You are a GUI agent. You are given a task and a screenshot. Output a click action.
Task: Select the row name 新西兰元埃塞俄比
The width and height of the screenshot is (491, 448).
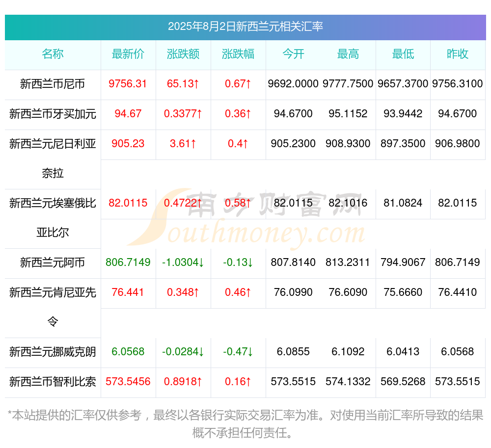(x=53, y=203)
